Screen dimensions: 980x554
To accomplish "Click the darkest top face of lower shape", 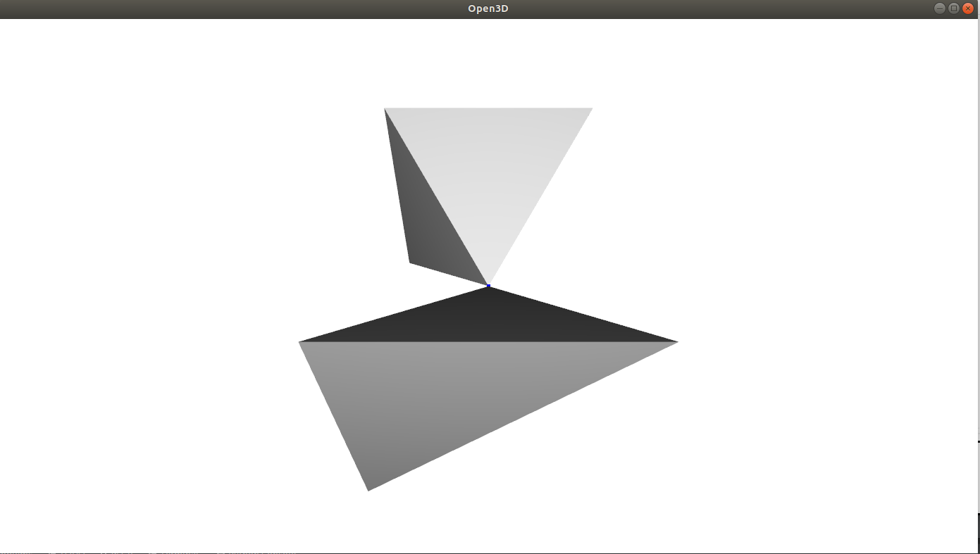I will [x=488, y=322].
